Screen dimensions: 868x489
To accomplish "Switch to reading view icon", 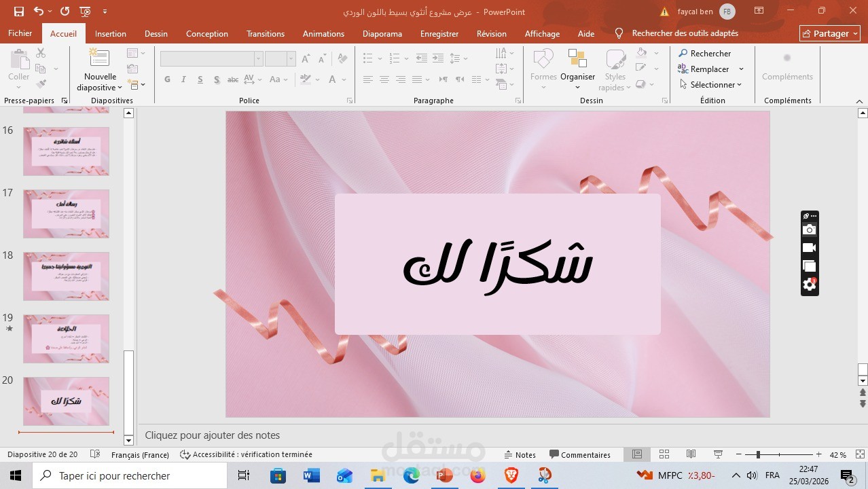I will click(691, 454).
